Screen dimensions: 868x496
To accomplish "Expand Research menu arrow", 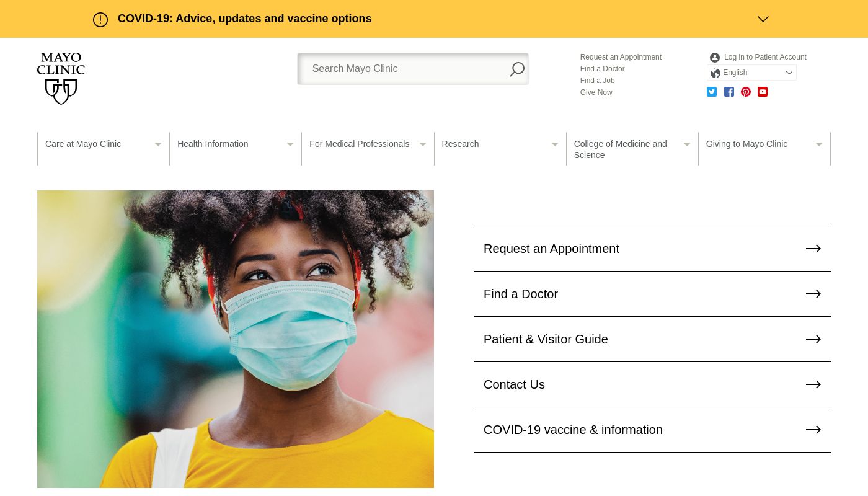I will pyautogui.click(x=555, y=144).
